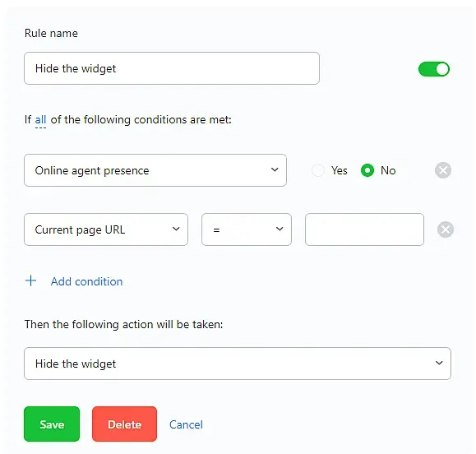Select the Yes radio button
This screenshot has height=454, width=476.
coord(318,170)
